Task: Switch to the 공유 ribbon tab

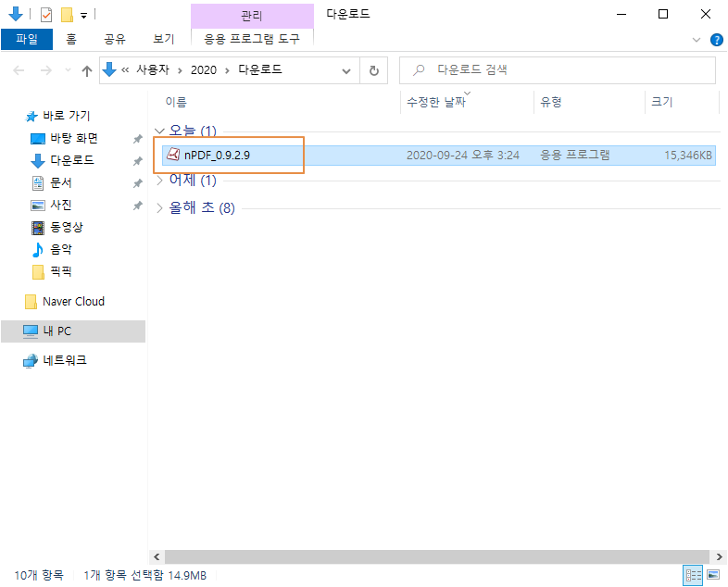Action: [x=115, y=39]
